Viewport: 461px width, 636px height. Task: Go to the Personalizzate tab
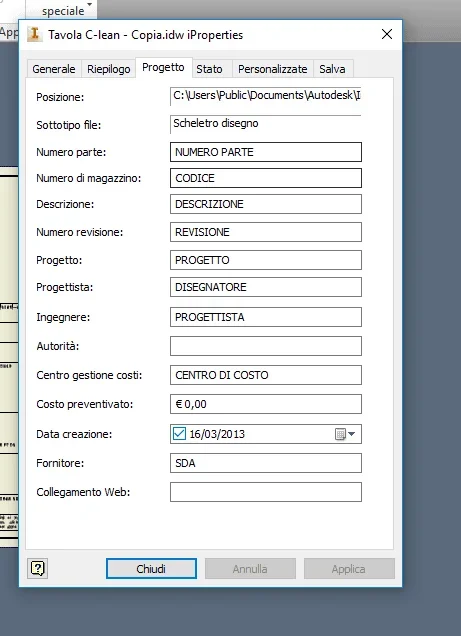pyautogui.click(x=272, y=69)
